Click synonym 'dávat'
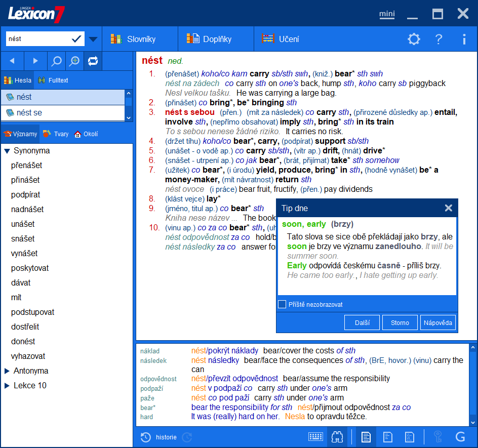The image size is (478, 448). coord(21,282)
